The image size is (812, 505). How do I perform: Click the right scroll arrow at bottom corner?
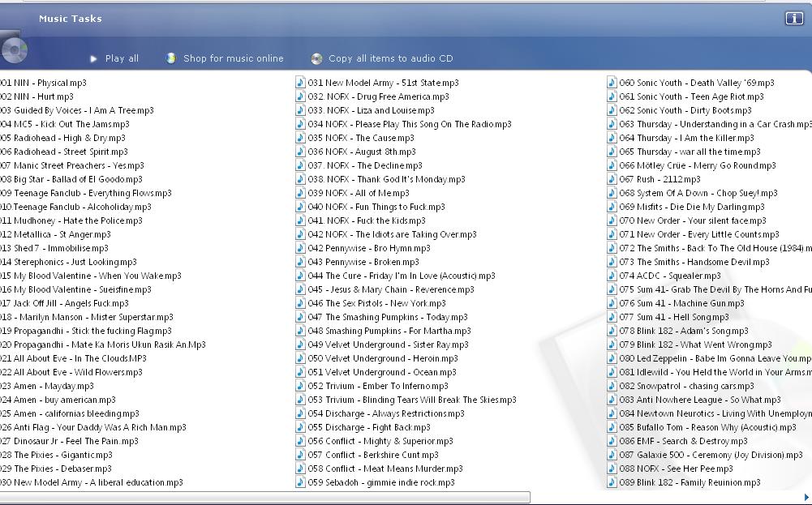[806, 497]
